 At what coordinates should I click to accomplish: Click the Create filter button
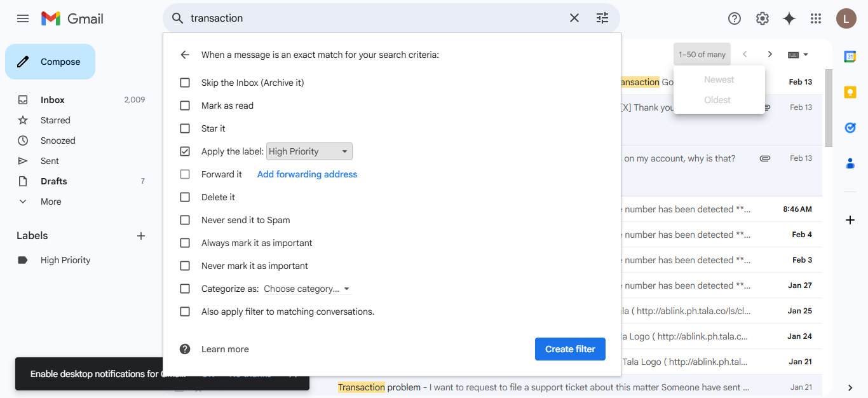[x=570, y=349]
